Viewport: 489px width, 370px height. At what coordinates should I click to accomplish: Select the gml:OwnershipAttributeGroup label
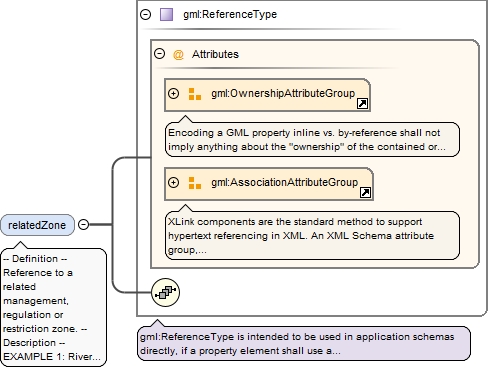[x=283, y=93]
